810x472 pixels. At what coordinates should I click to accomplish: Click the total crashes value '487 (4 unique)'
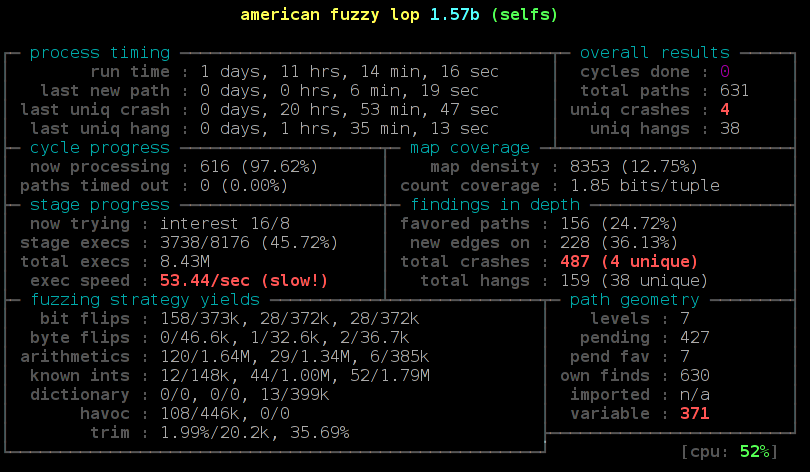pyautogui.click(x=629, y=262)
